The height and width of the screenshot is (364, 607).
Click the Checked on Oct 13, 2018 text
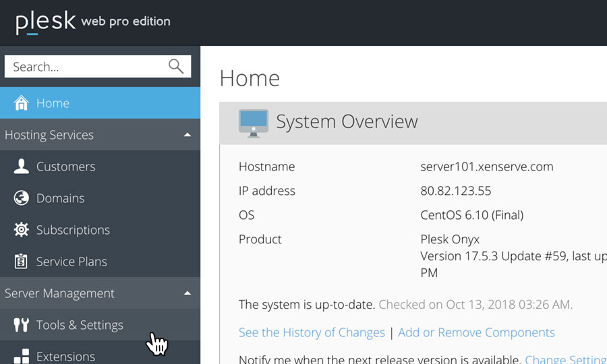click(475, 305)
